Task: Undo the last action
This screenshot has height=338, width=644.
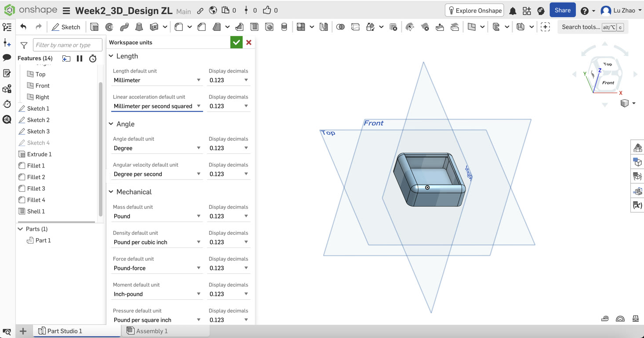Action: [x=24, y=27]
